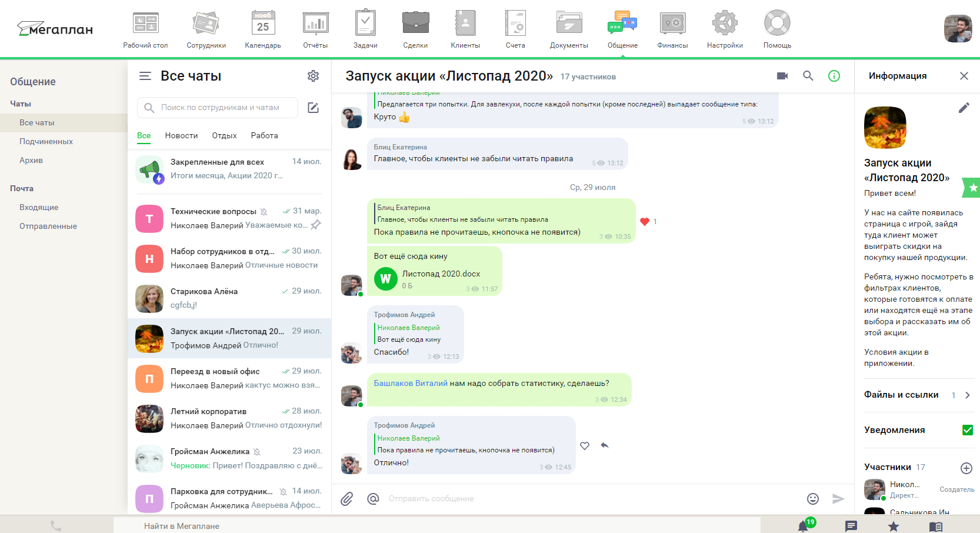Open Летний корпоратив chat

pyautogui.click(x=229, y=419)
